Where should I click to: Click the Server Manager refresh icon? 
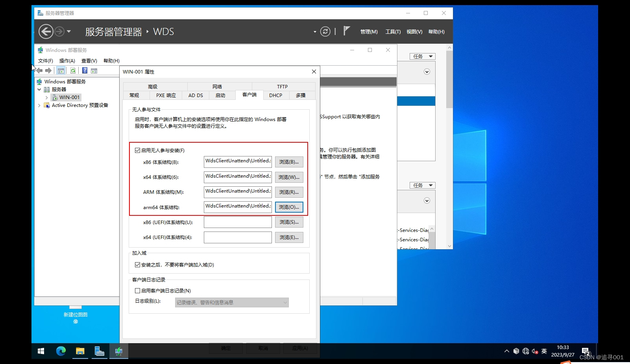pyautogui.click(x=325, y=31)
